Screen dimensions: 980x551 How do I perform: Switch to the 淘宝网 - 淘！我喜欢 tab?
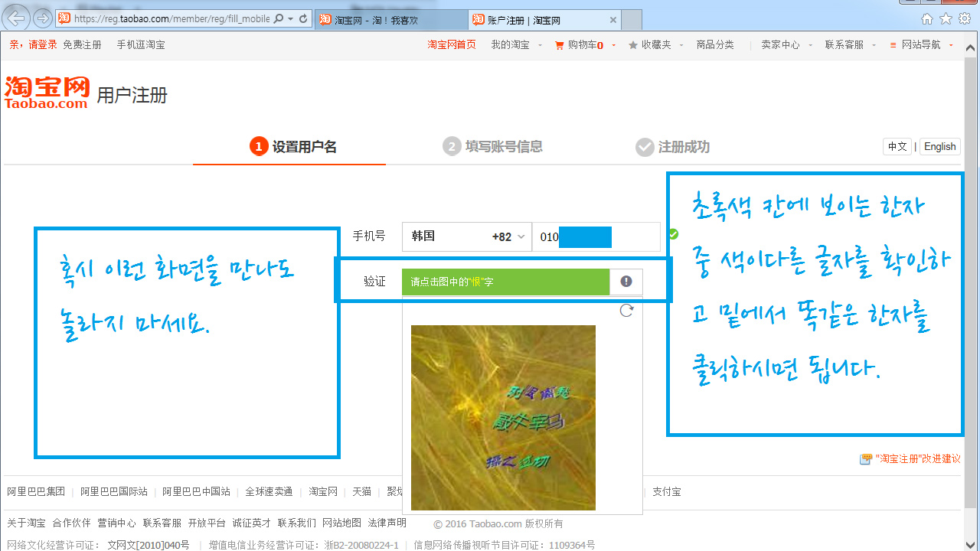[x=390, y=20]
